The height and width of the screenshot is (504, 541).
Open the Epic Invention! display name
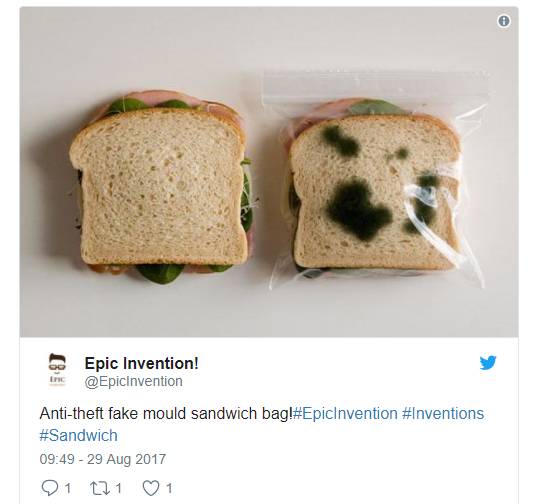click(141, 363)
